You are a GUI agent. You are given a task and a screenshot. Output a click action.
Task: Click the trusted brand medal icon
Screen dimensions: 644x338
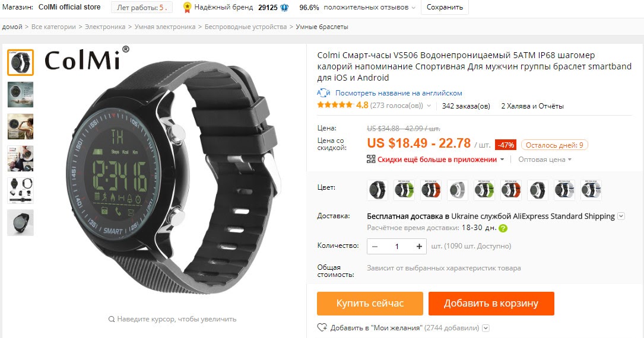click(x=188, y=7)
